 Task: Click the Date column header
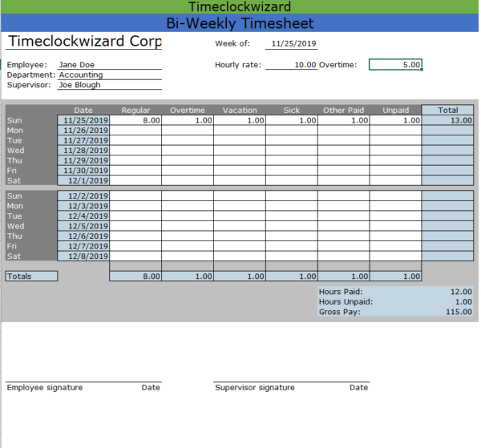(x=83, y=110)
